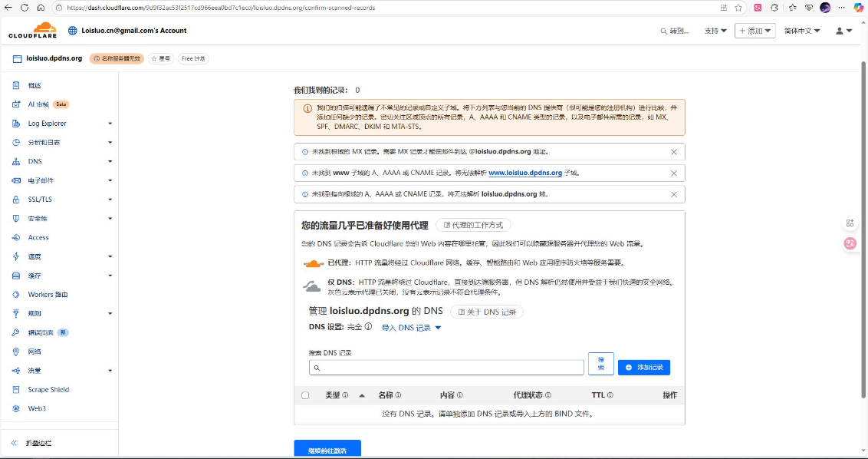The height and width of the screenshot is (459, 868).
Task: Open the Copilot icon in browser toolbar
Action: point(858,8)
